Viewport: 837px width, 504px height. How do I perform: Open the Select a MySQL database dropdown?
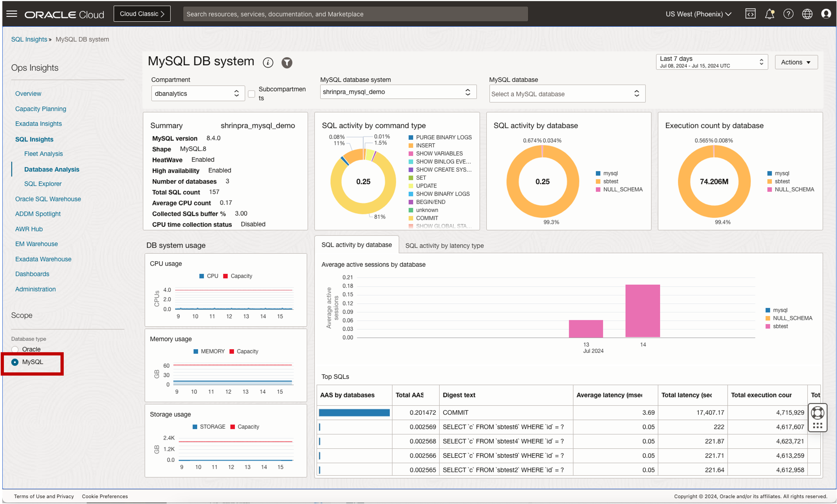(567, 94)
